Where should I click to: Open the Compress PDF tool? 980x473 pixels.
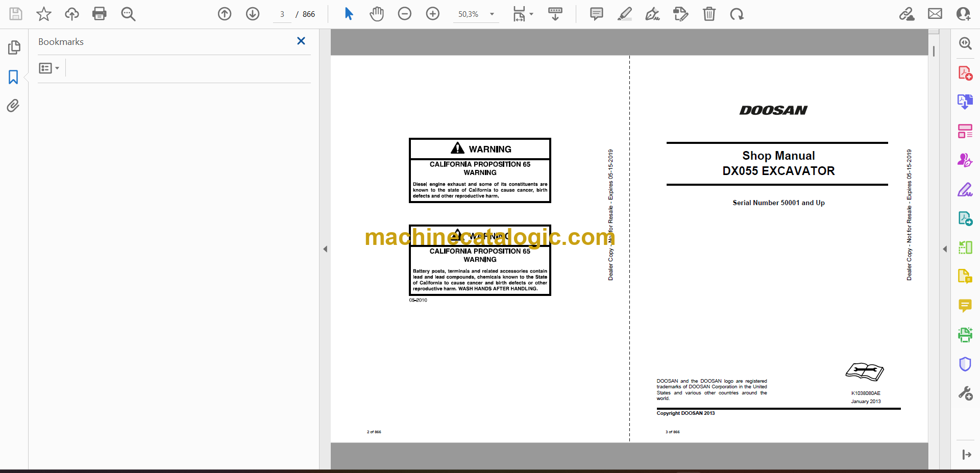pos(965,247)
